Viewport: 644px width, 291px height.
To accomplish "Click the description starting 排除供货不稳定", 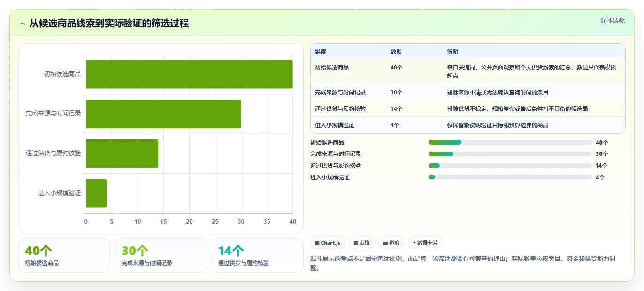I will (518, 109).
